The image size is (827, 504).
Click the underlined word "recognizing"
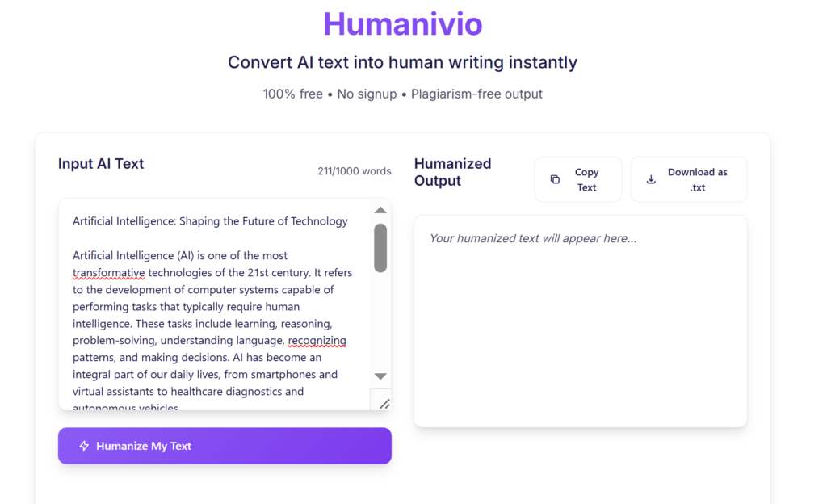point(317,341)
